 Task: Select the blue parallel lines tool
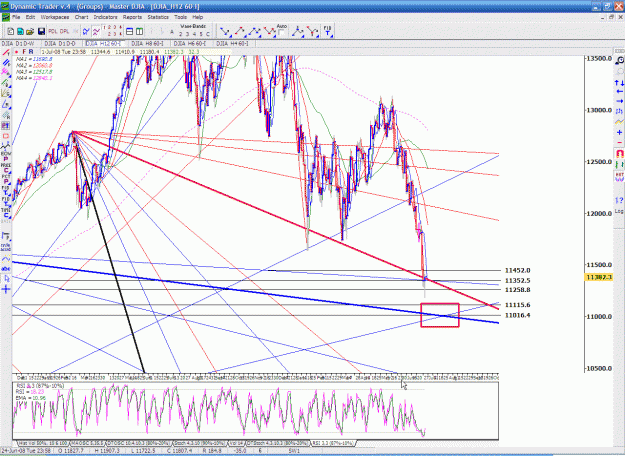point(6,63)
